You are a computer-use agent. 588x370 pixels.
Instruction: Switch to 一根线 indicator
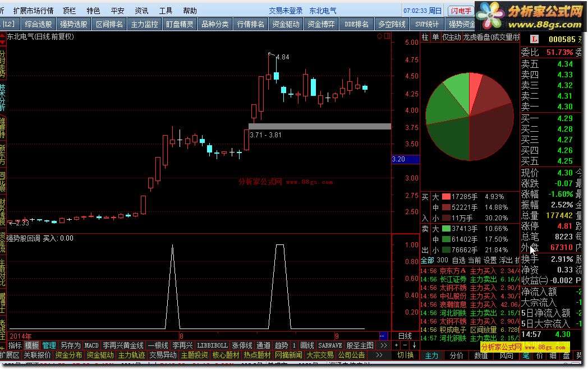pos(158,345)
